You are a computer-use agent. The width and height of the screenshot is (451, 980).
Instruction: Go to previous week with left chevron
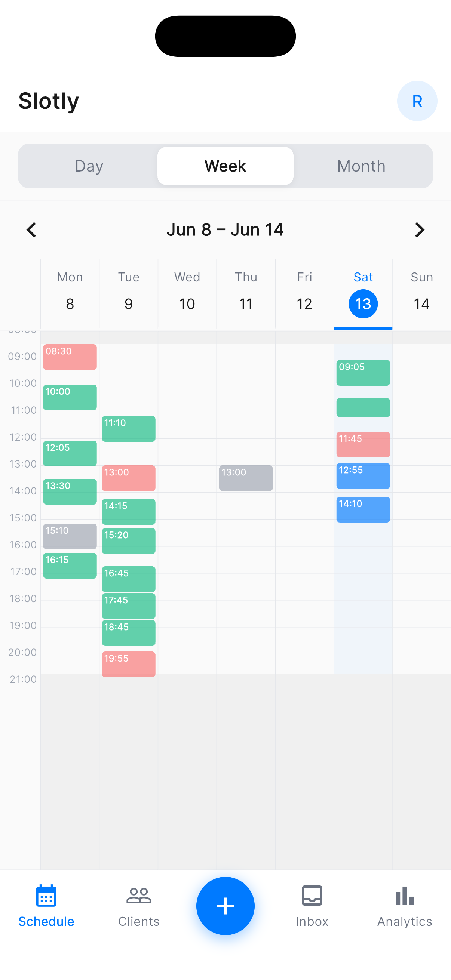[31, 230]
